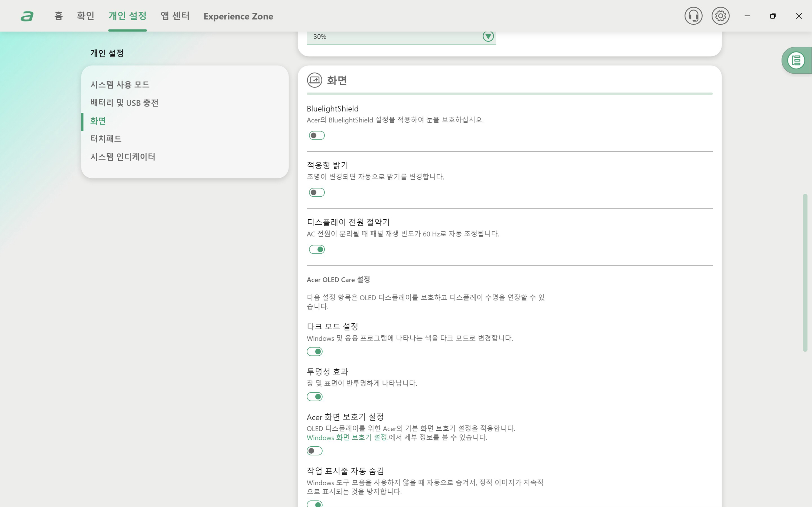Open the floating side panel list icon
Screen dimensions: 812x507
click(x=796, y=60)
